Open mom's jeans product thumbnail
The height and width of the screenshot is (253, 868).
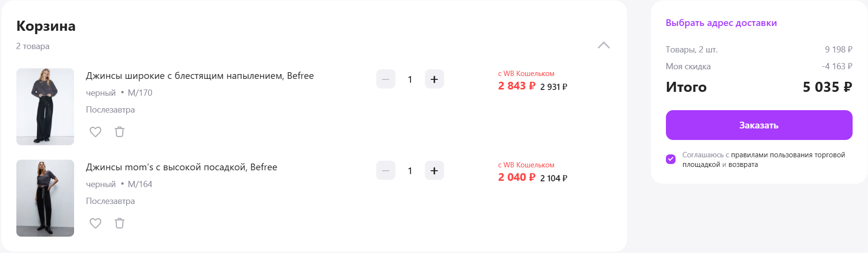tap(45, 198)
